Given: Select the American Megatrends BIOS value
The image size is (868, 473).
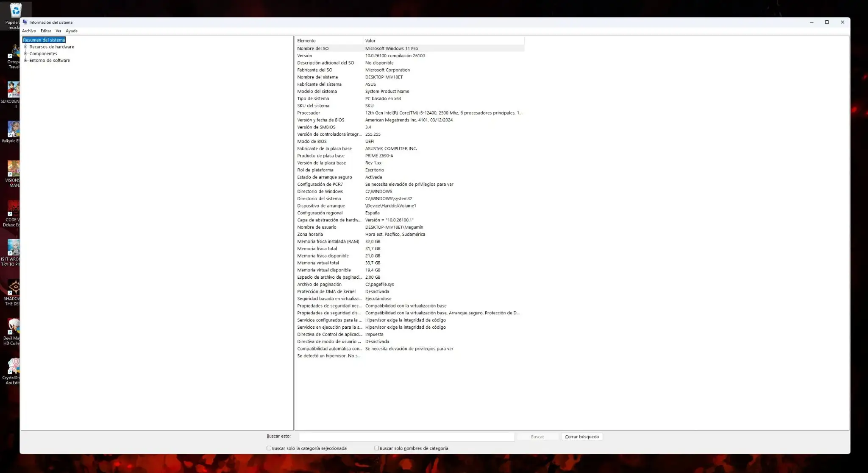Looking at the screenshot, I should pos(409,120).
